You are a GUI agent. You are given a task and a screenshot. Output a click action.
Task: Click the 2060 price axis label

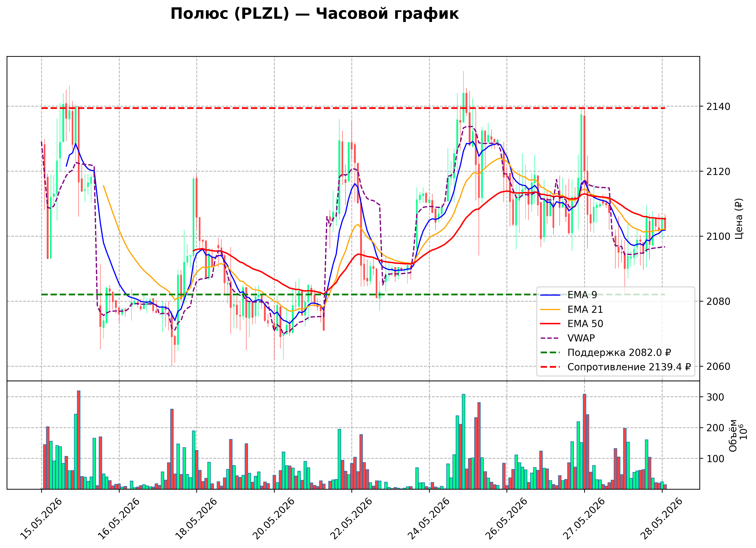(718, 366)
